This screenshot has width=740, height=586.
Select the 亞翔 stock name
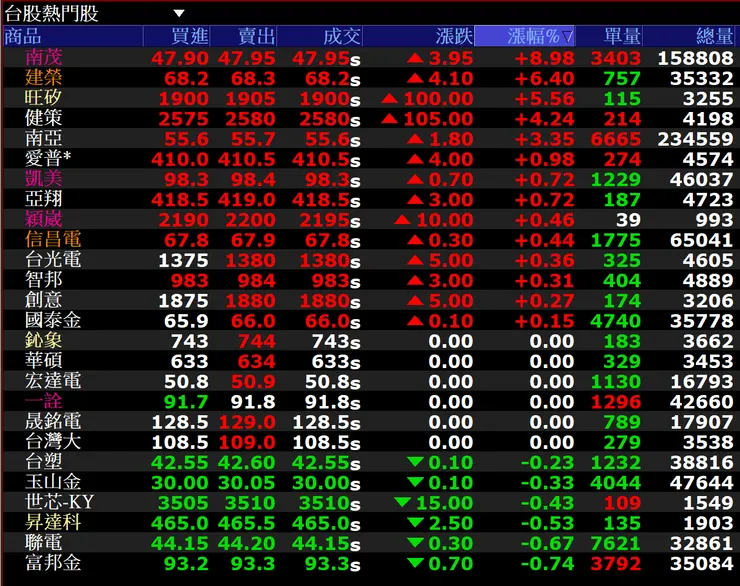[43, 199]
